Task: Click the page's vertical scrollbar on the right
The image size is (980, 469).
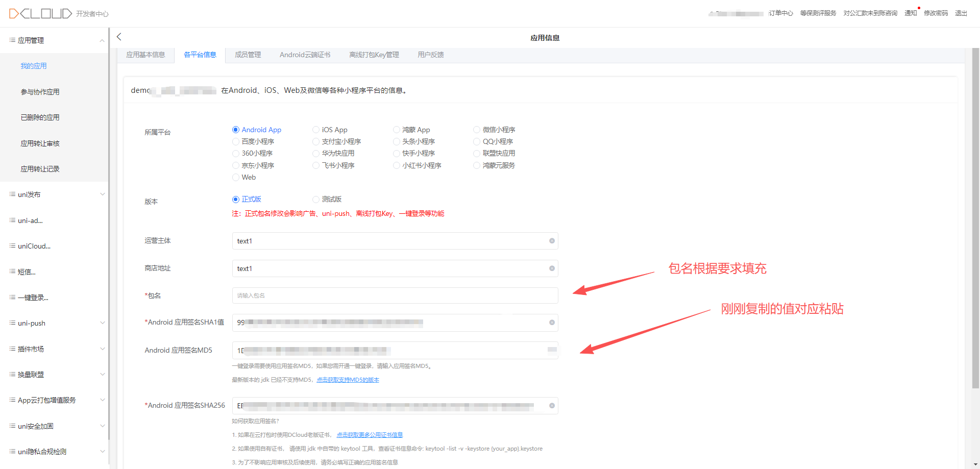Action: coord(975,219)
